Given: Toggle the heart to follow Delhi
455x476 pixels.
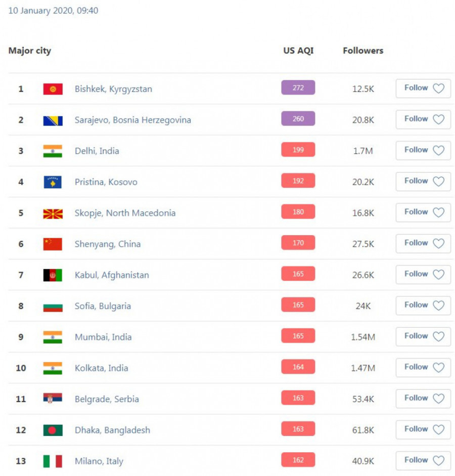Looking at the screenshot, I should [438, 150].
